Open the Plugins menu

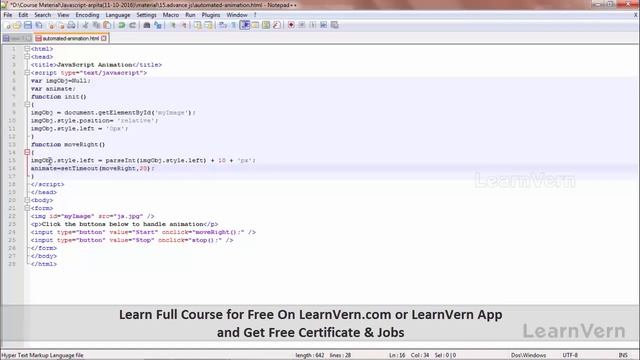click(211, 15)
